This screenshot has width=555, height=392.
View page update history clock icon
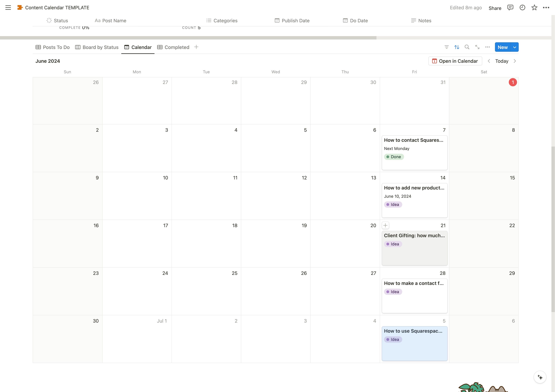[522, 7]
